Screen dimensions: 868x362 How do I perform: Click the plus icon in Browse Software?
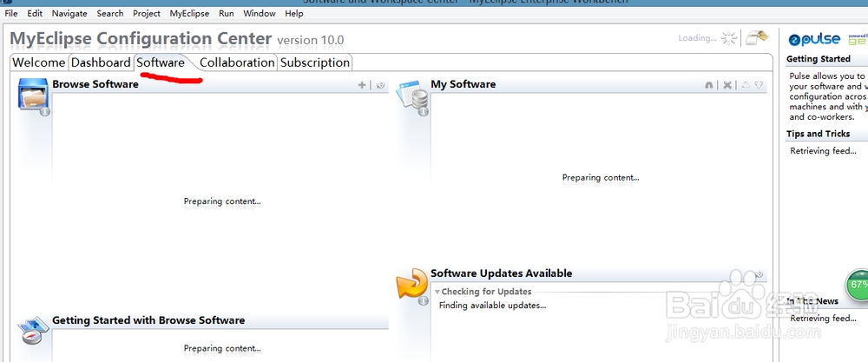click(x=361, y=85)
